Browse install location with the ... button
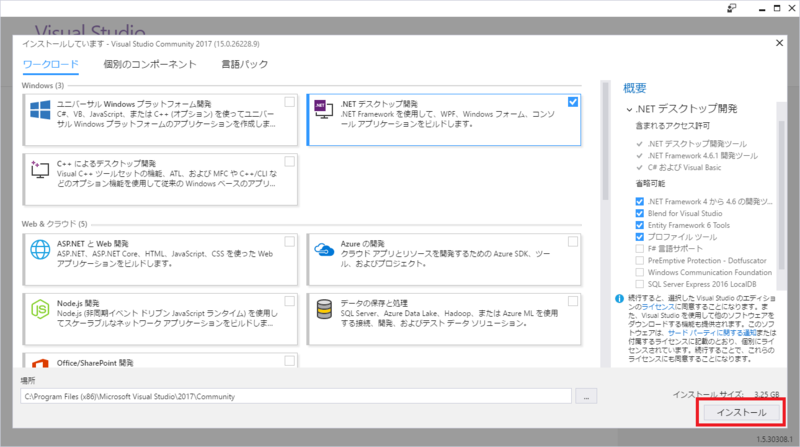 [586, 396]
